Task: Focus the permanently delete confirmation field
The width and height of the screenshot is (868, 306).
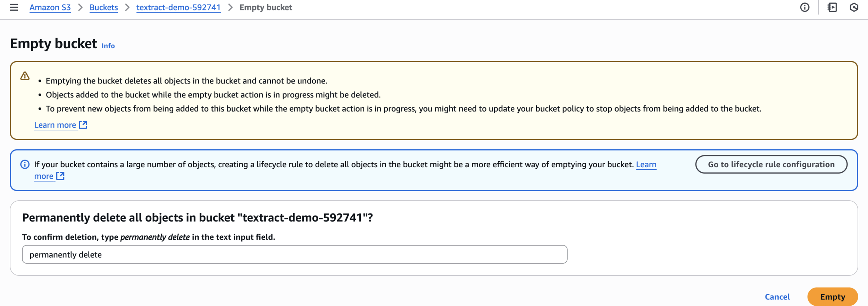Action: click(294, 255)
